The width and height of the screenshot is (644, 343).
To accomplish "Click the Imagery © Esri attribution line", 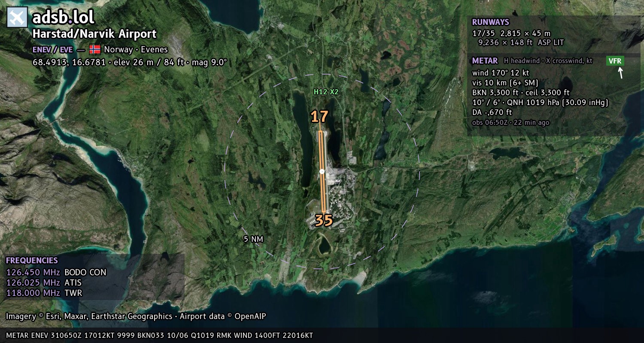I will click(136, 316).
